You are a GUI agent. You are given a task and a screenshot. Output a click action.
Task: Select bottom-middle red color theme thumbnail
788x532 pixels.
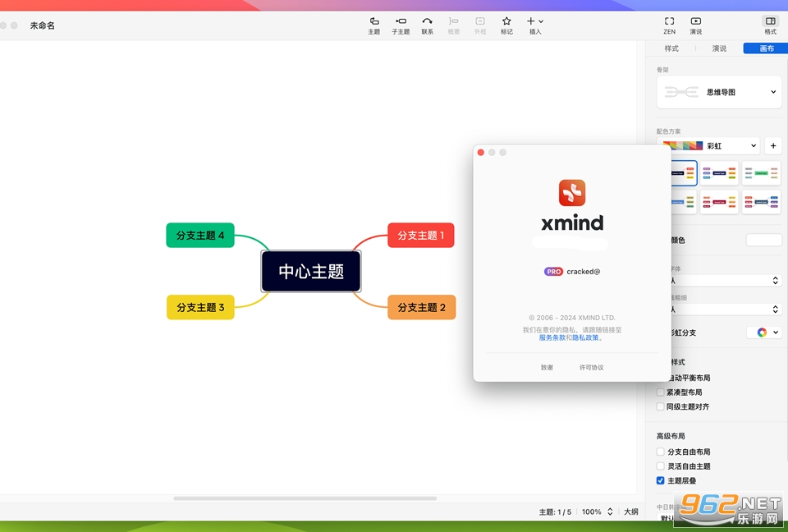tap(719, 202)
